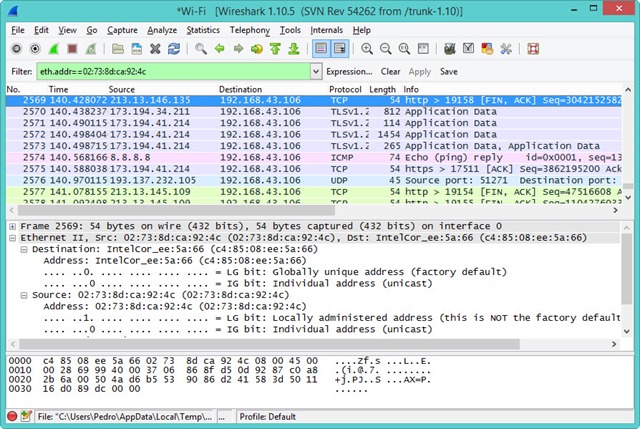Open the Internals menu
Viewport: 640px width, 429px height.
(x=327, y=30)
